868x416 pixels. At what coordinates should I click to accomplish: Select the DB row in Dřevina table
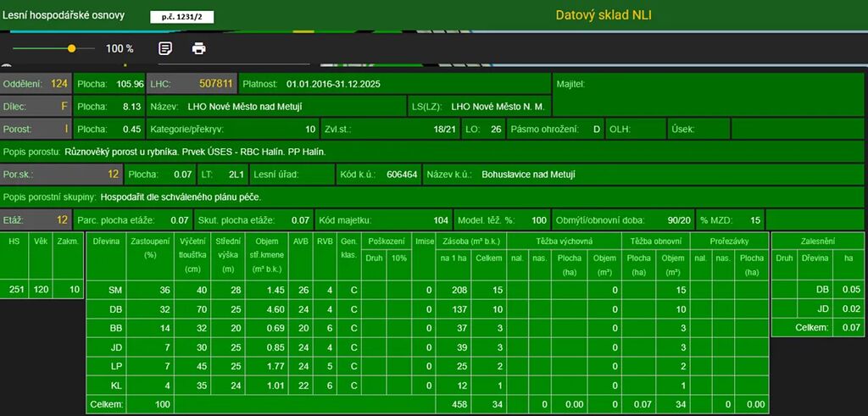tap(115, 308)
